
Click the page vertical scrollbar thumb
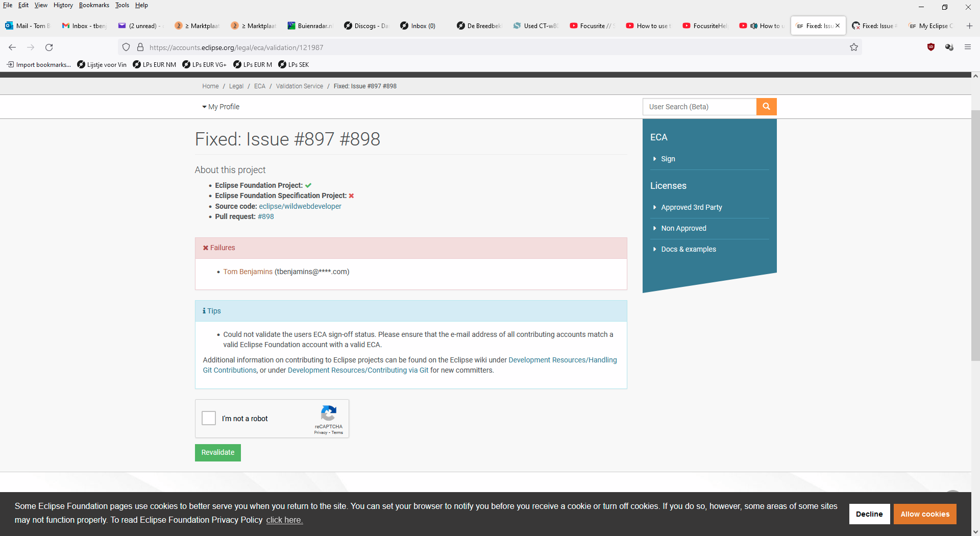975,235
